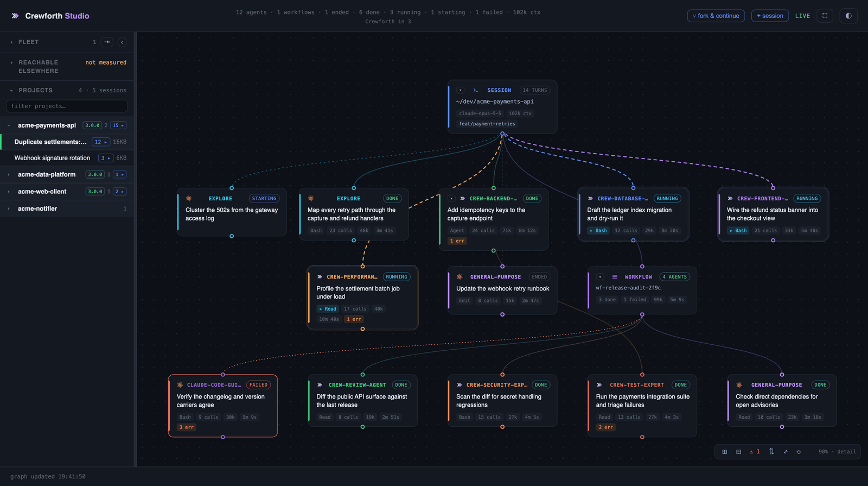The width and height of the screenshot is (868, 486).
Task: Switch to stacked rows layout icon
Action: point(738,452)
